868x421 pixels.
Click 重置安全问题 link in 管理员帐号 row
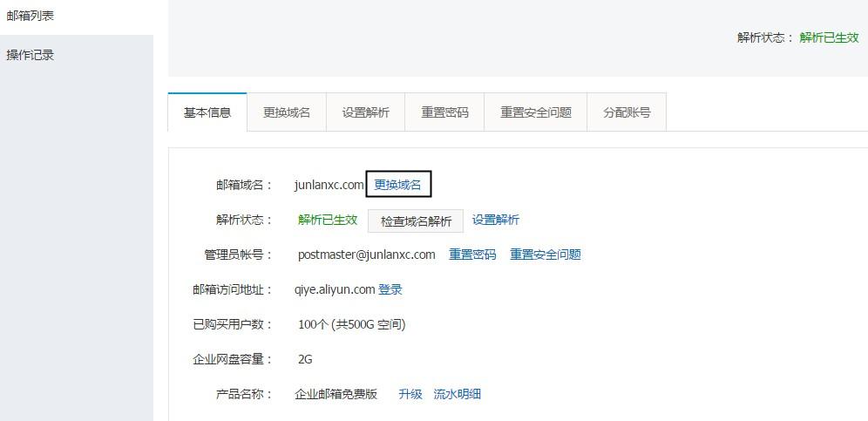[x=546, y=255]
